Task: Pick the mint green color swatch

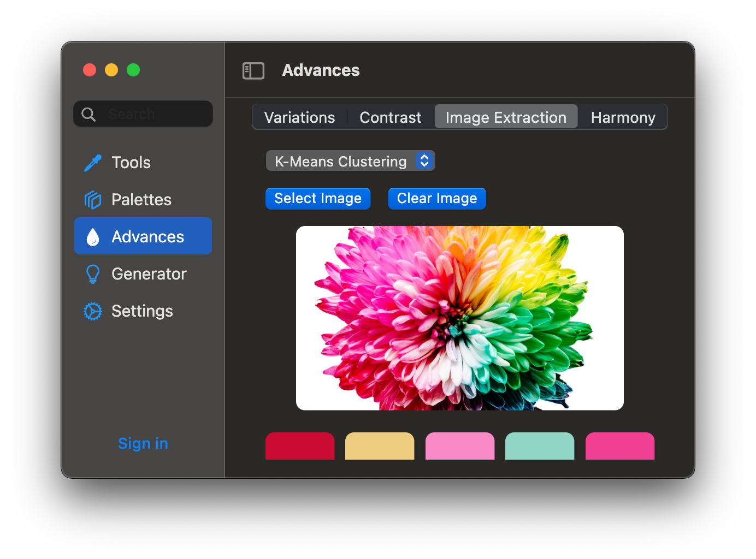Action: point(540,446)
